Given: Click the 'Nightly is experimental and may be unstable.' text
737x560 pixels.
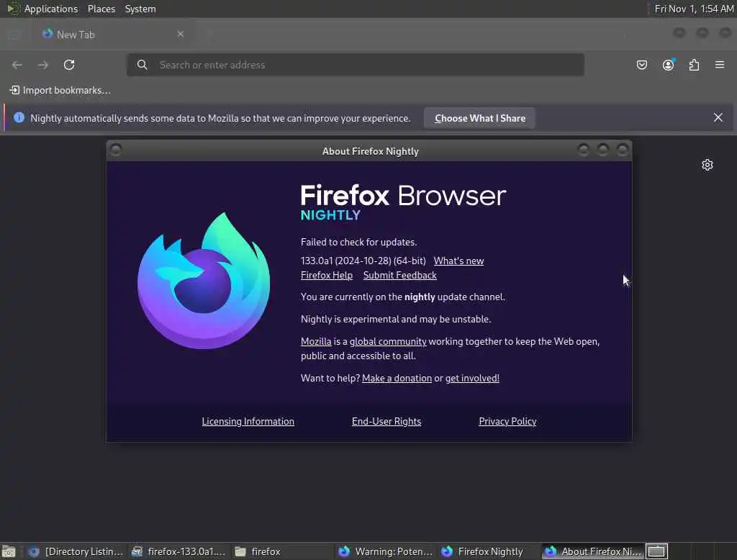Looking at the screenshot, I should tap(396, 320).
